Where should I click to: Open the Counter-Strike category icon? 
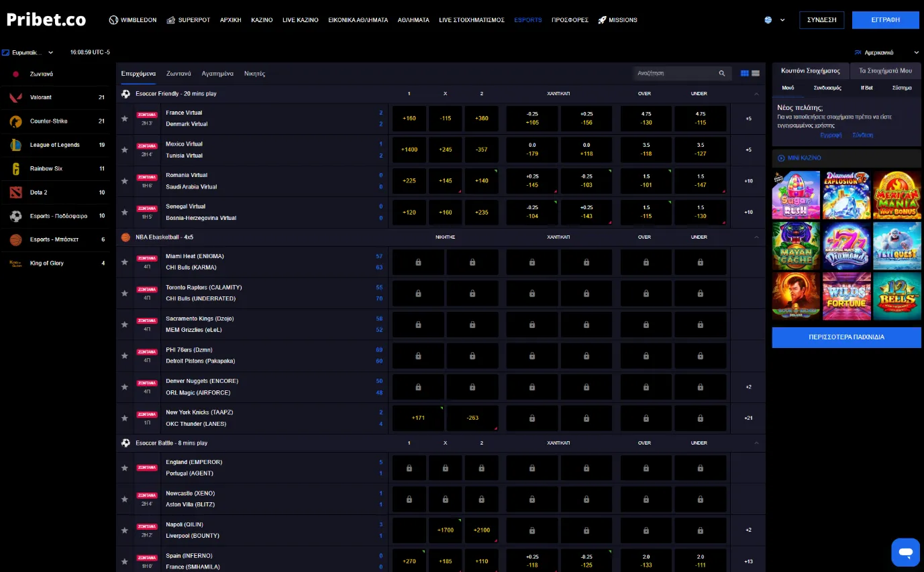(x=15, y=121)
